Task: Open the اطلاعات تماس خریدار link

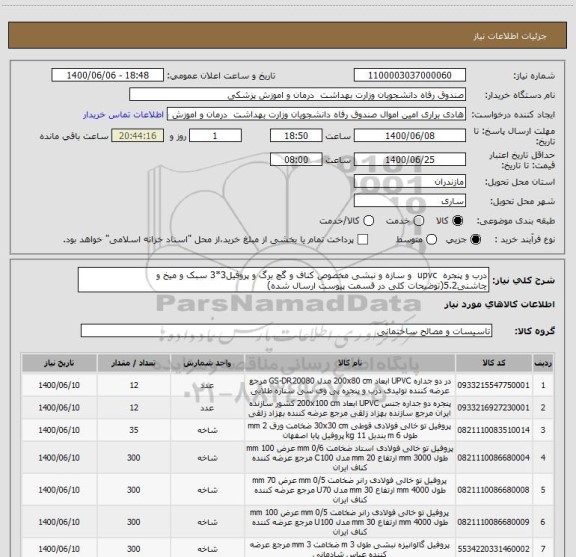Action: (x=123, y=115)
